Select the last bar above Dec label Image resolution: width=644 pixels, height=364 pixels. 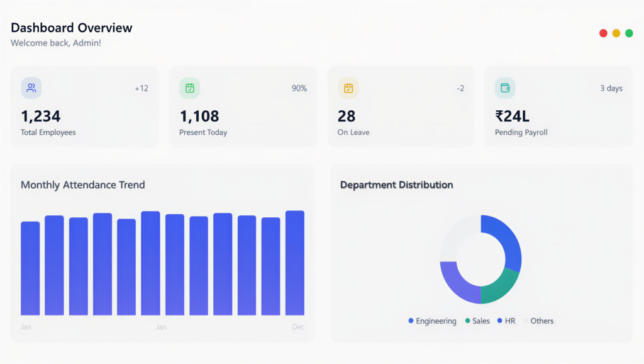click(295, 263)
